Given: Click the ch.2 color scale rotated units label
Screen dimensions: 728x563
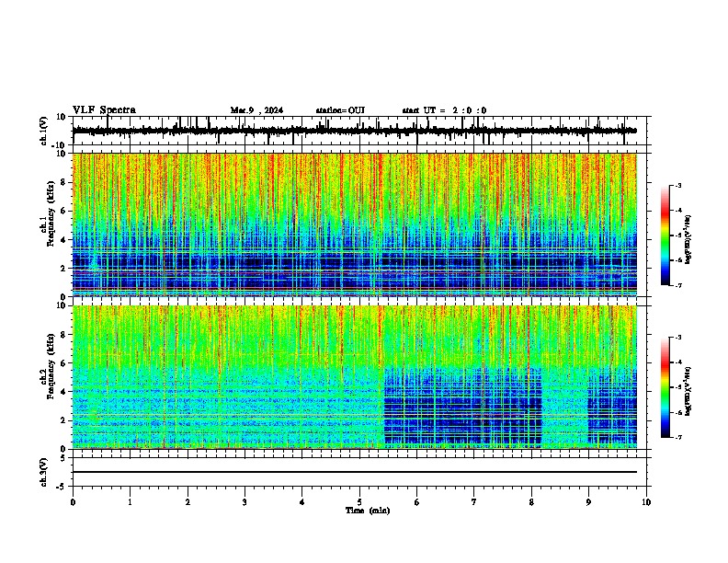Looking at the screenshot, I should point(688,392).
